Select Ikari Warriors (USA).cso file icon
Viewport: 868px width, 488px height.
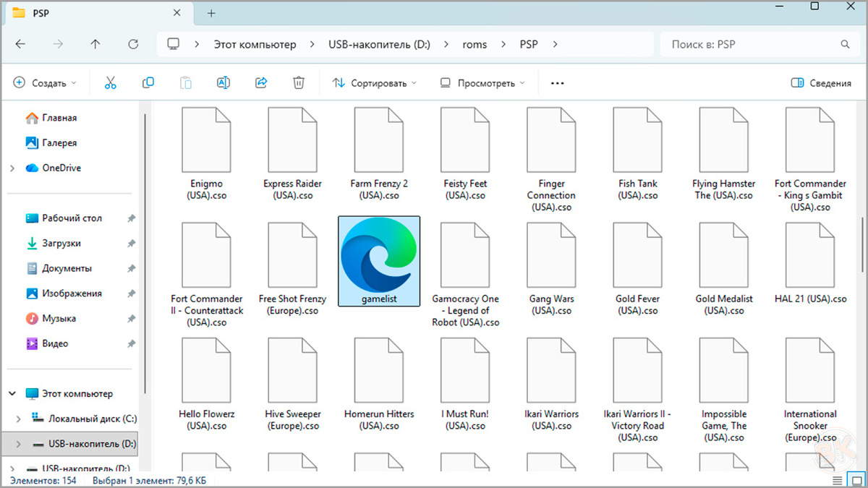551,369
